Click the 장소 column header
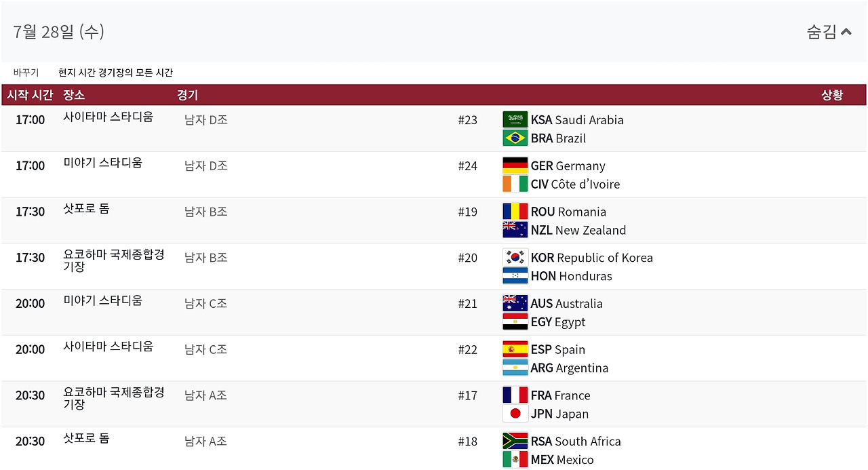Image resolution: width=868 pixels, height=470 pixels. [74, 95]
